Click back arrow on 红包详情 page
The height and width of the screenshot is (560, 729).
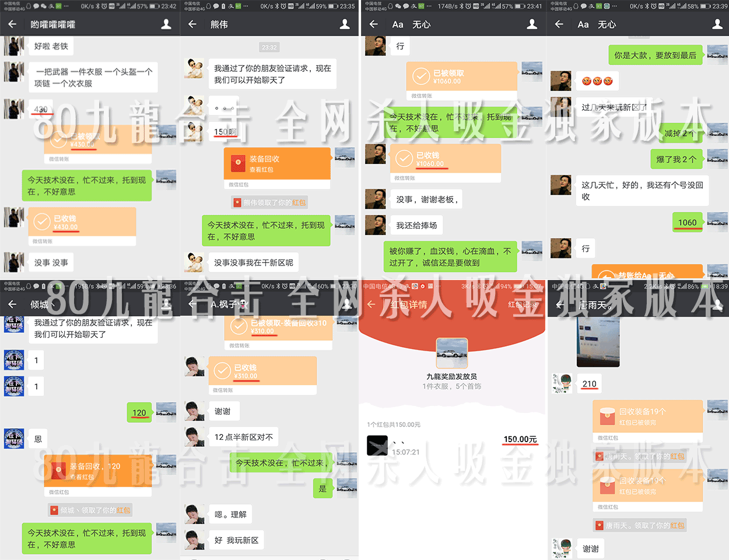(x=371, y=304)
